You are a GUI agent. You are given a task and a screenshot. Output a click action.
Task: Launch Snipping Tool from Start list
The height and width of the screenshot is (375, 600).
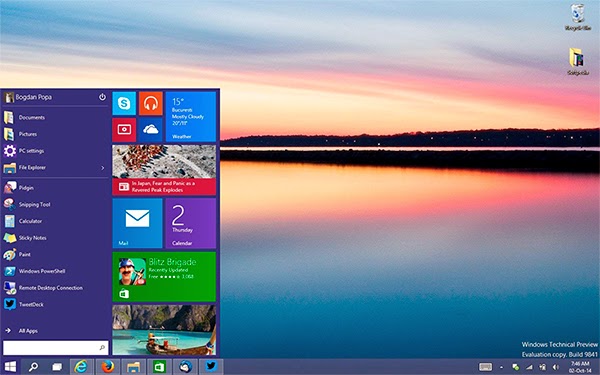tap(55, 204)
